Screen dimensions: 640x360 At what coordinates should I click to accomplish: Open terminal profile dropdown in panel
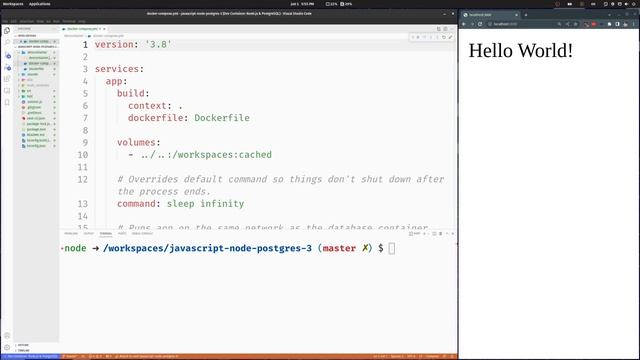click(428, 233)
